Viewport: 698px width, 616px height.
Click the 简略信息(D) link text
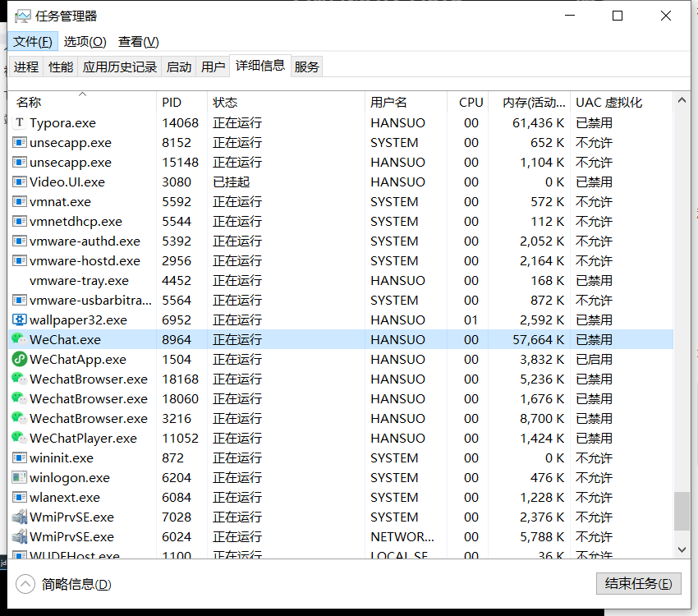click(76, 584)
